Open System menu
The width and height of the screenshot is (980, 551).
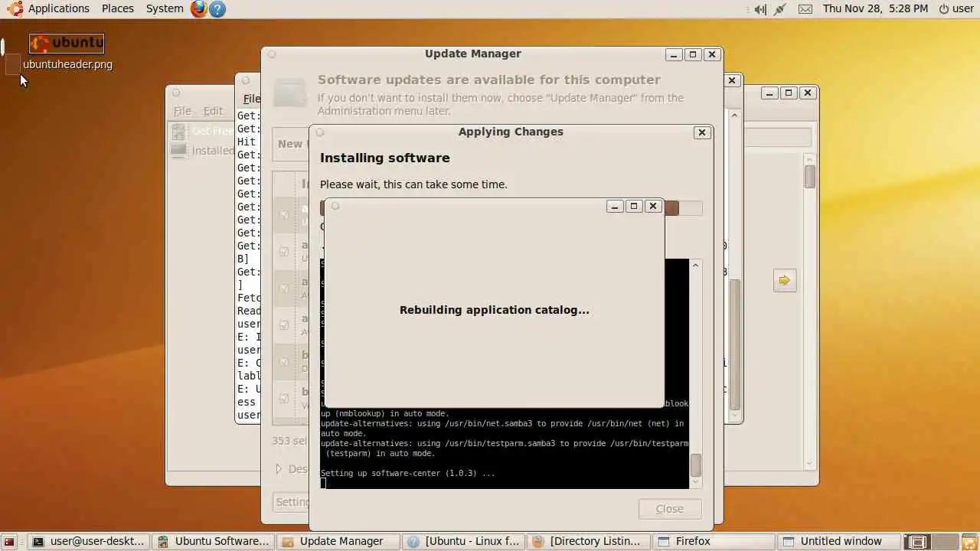pos(165,8)
